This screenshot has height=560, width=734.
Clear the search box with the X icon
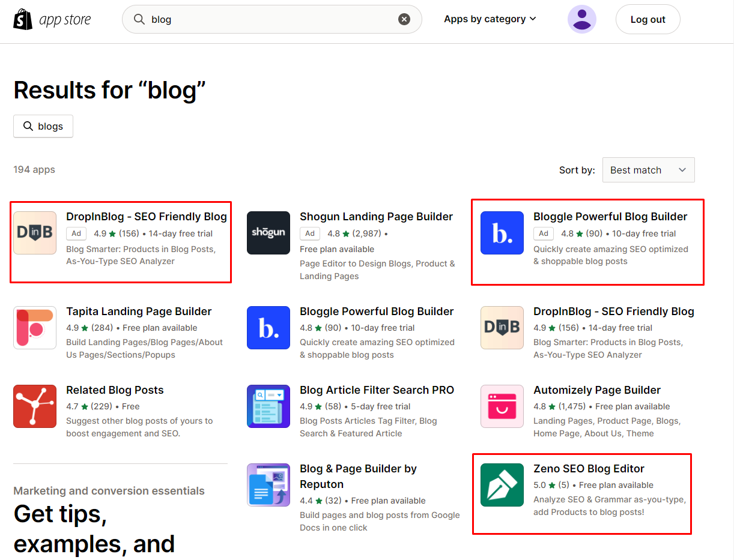[404, 19]
